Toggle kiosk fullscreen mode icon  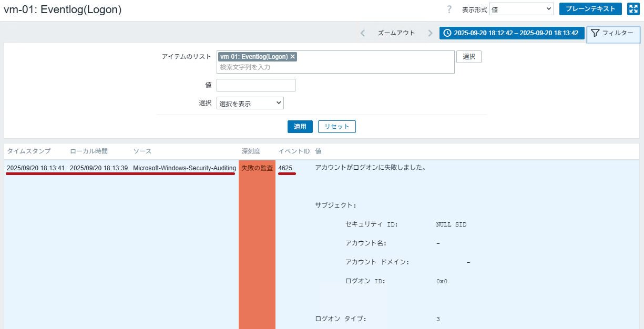pyautogui.click(x=633, y=9)
